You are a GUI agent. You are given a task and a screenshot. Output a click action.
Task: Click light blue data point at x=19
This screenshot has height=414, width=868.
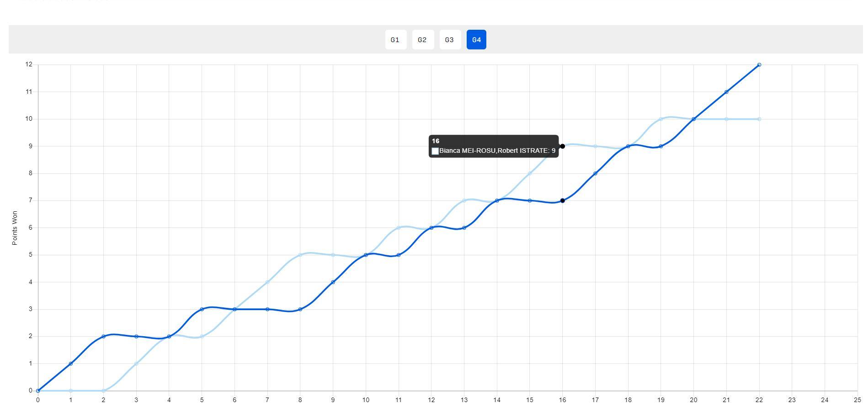[x=661, y=119]
